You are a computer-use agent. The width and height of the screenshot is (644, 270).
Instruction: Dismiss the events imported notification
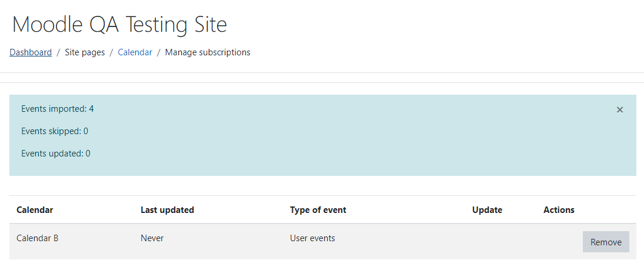tap(620, 110)
